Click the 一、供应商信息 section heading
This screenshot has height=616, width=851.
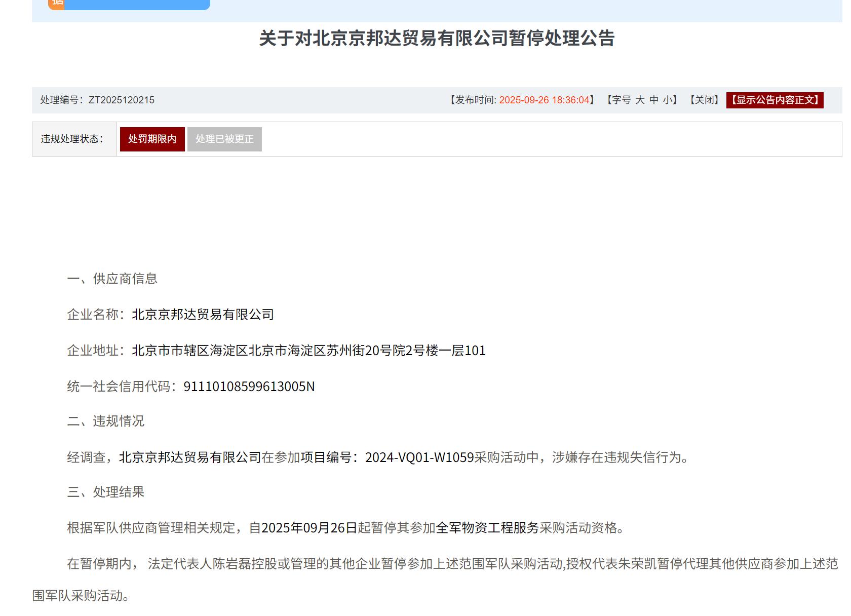click(x=112, y=279)
